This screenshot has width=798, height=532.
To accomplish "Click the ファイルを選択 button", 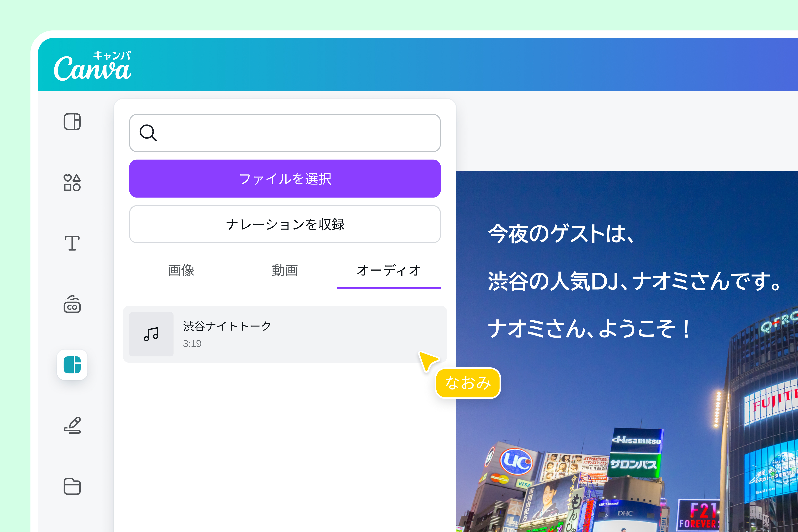I will coord(285,179).
